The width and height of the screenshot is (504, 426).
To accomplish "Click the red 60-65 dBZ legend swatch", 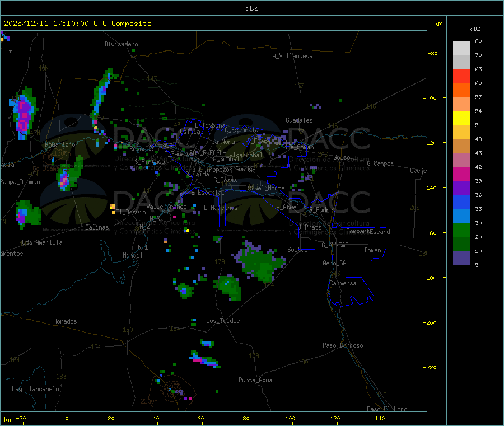I will point(461,76).
